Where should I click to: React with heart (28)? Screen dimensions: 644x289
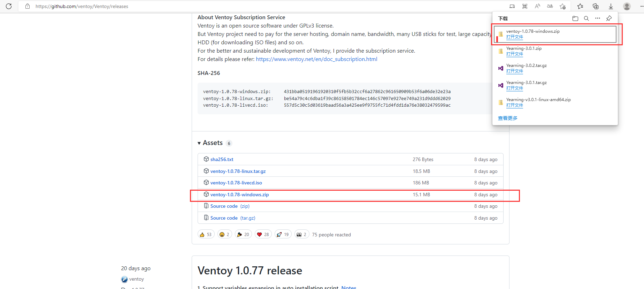[x=263, y=235]
